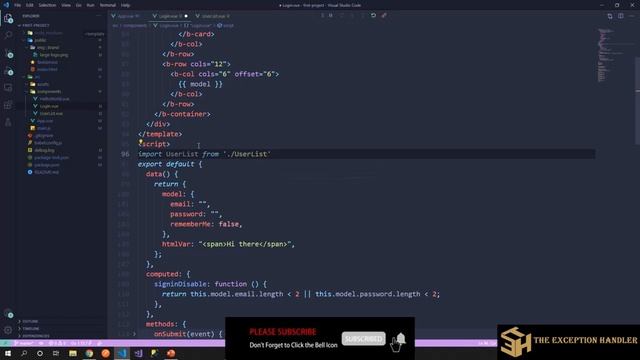Split the editor to the right
This screenshot has width=640, height=360.
(620, 16)
